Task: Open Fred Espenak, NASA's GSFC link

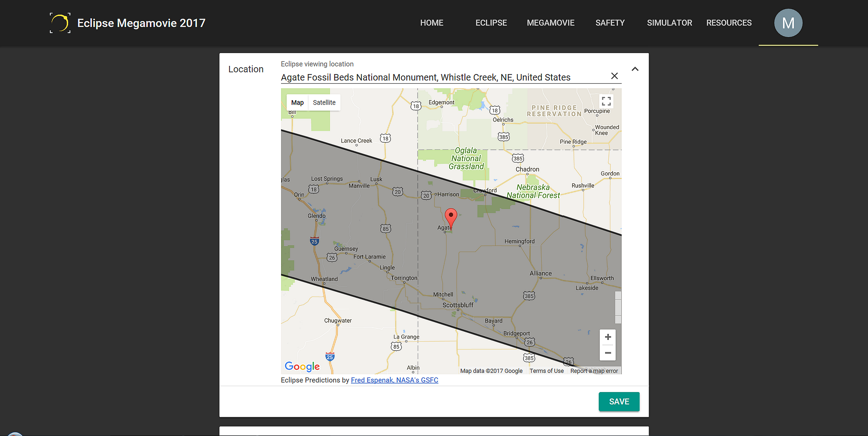Action: (x=394, y=380)
